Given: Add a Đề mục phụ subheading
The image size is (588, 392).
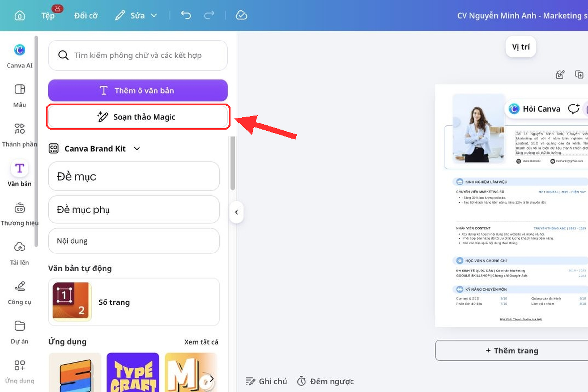Looking at the screenshot, I should click(134, 210).
